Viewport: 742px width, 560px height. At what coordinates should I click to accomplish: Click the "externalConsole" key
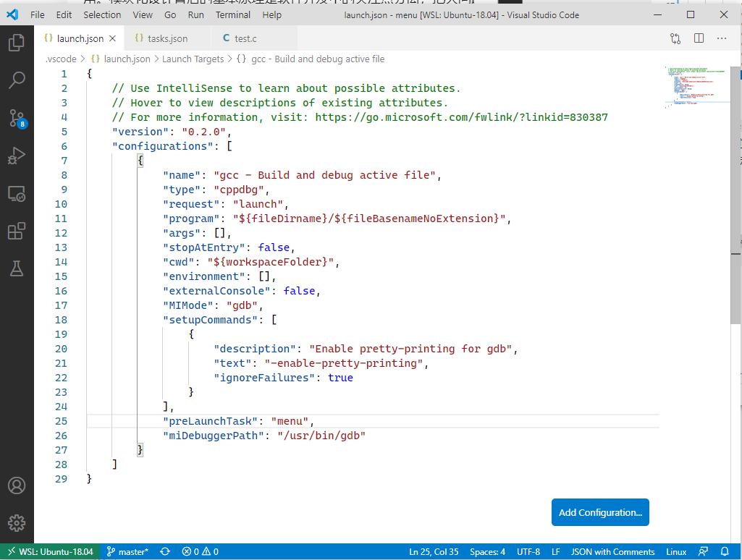216,291
